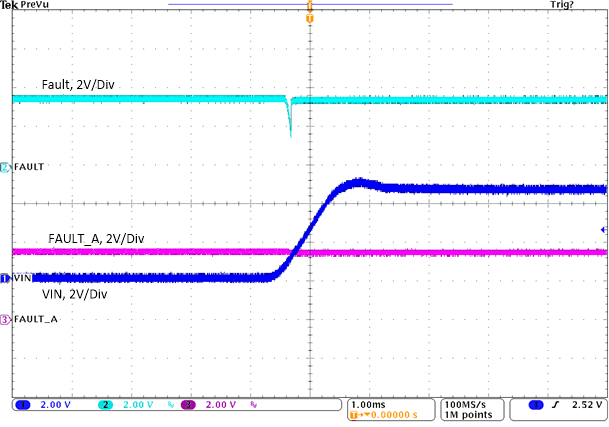Select the VIN channel 1 ground marker

(x=5, y=277)
